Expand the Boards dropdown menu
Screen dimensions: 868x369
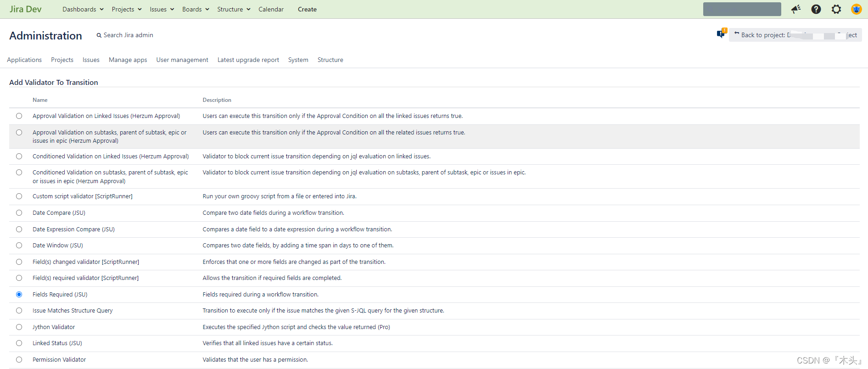pyautogui.click(x=196, y=9)
